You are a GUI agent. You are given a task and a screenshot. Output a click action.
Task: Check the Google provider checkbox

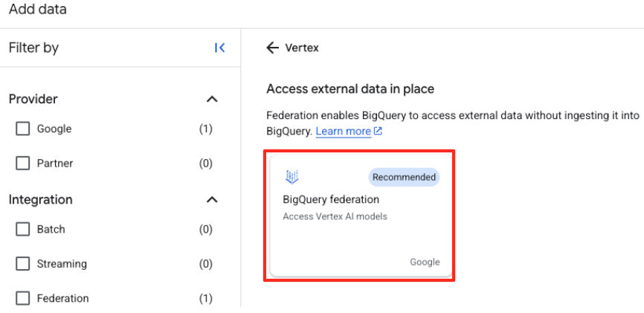(x=23, y=129)
